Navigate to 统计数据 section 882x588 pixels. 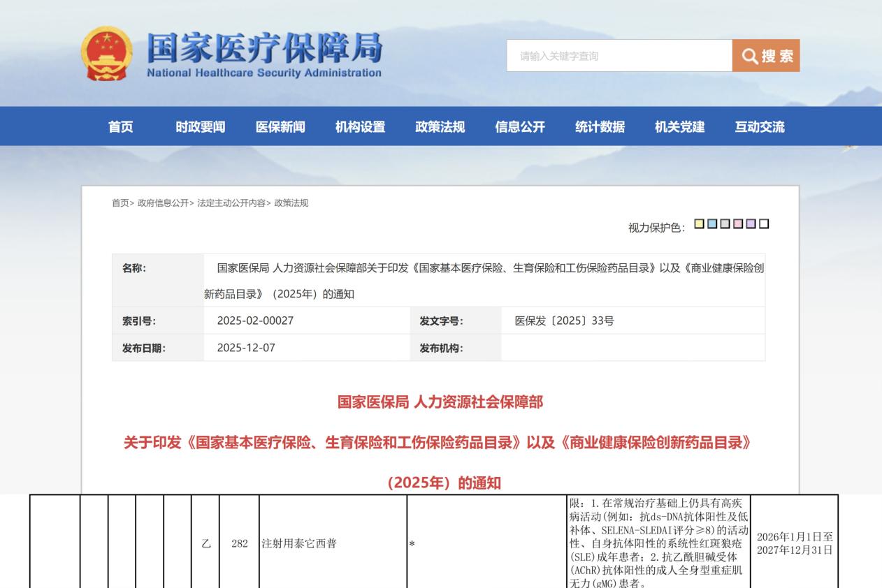coord(600,127)
